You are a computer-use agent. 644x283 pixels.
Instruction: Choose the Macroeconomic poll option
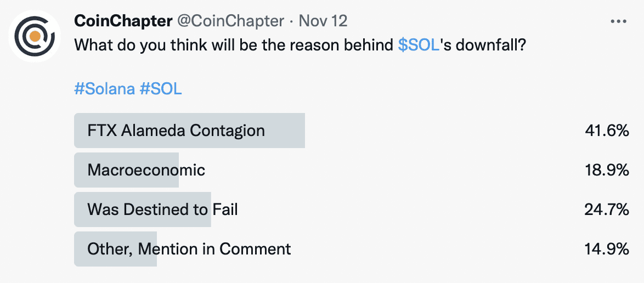click(146, 170)
